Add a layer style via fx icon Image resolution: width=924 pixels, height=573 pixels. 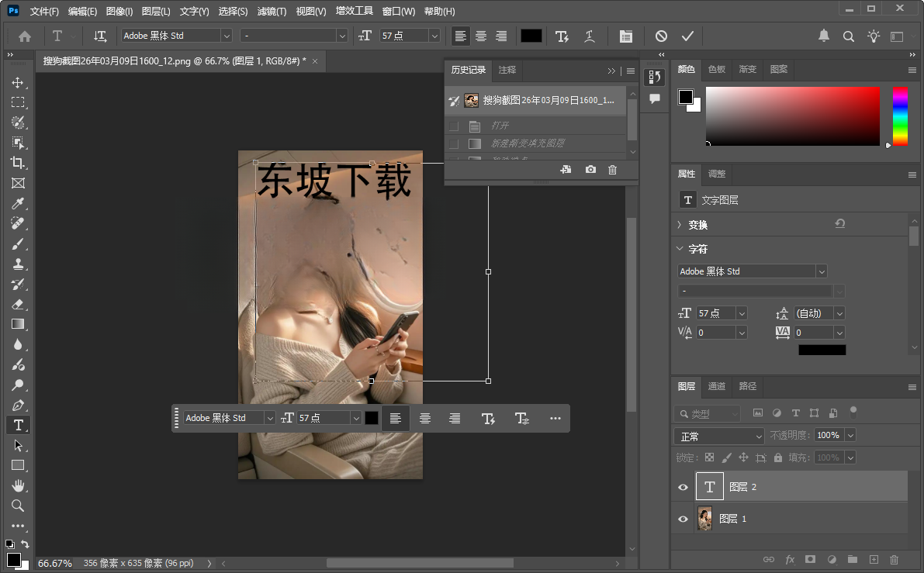(790, 560)
